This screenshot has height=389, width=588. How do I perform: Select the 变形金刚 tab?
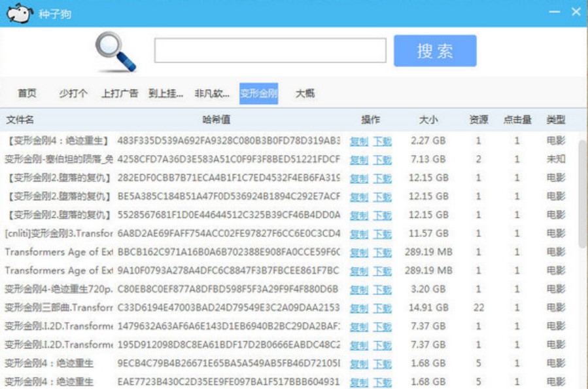(259, 94)
